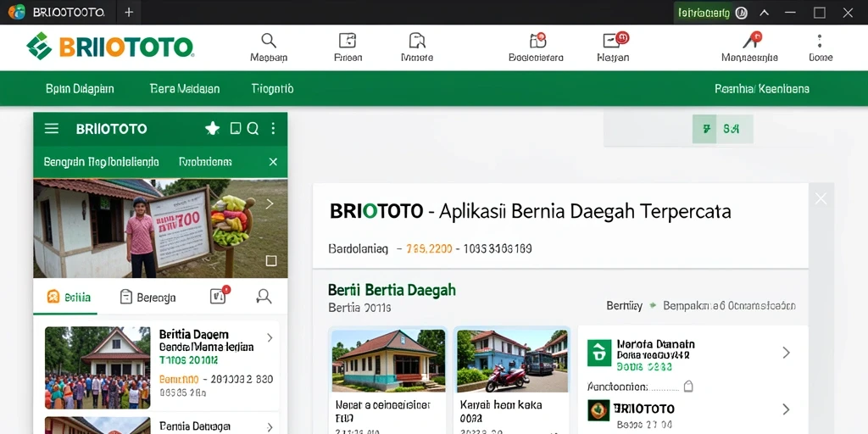This screenshot has height=434, width=868.
Task: Click the Bempakiane filter link
Action: click(x=729, y=305)
